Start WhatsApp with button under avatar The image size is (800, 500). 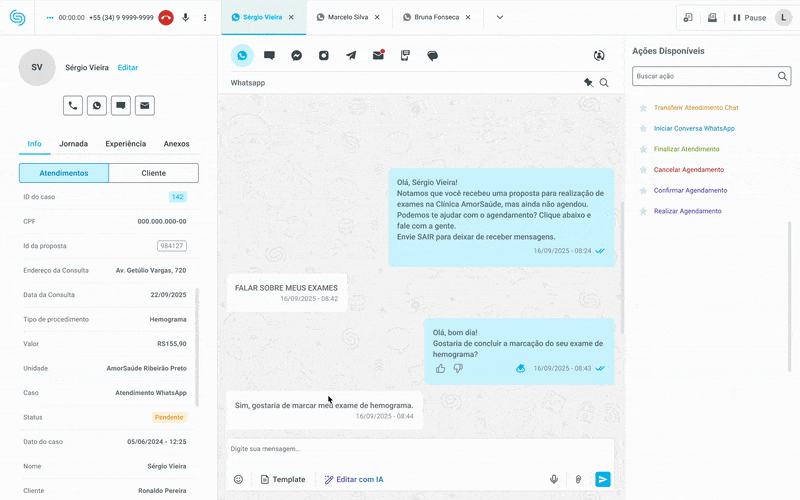pyautogui.click(x=97, y=106)
